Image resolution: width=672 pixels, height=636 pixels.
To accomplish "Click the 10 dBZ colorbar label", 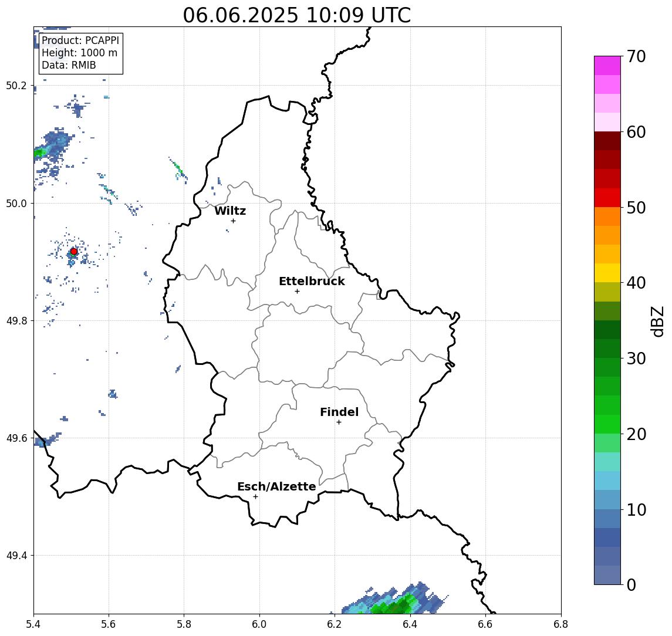I will (636, 509).
